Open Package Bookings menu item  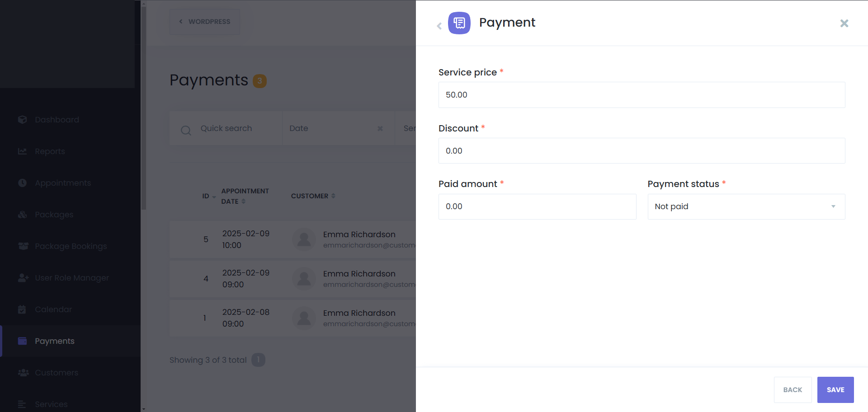71,246
